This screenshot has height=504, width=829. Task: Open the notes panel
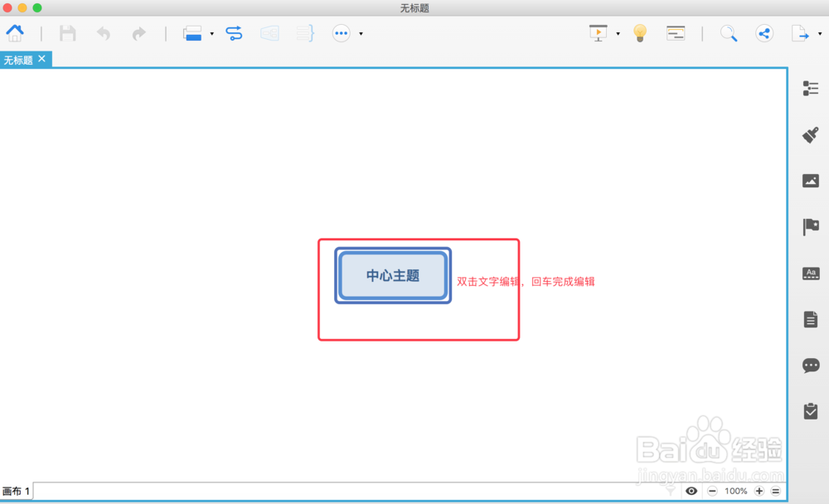click(x=810, y=319)
